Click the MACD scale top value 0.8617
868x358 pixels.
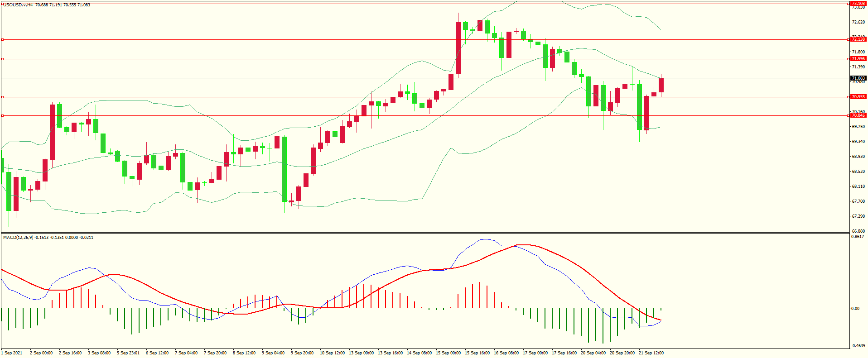(x=858, y=237)
